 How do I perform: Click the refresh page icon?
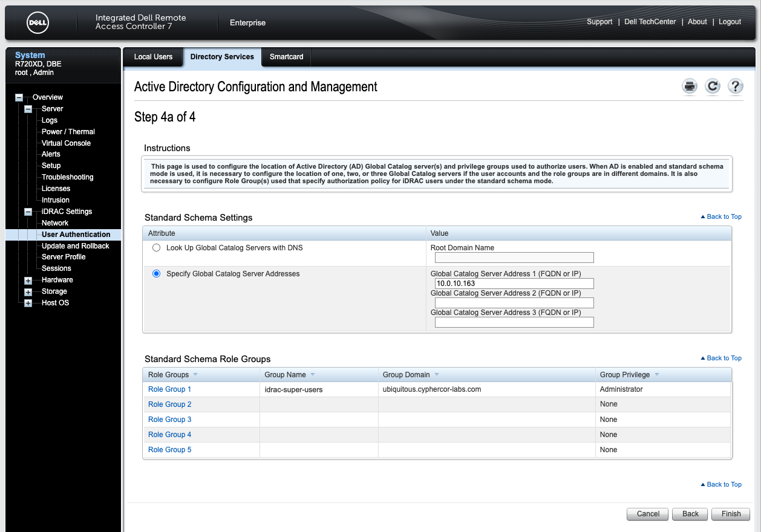[713, 86]
